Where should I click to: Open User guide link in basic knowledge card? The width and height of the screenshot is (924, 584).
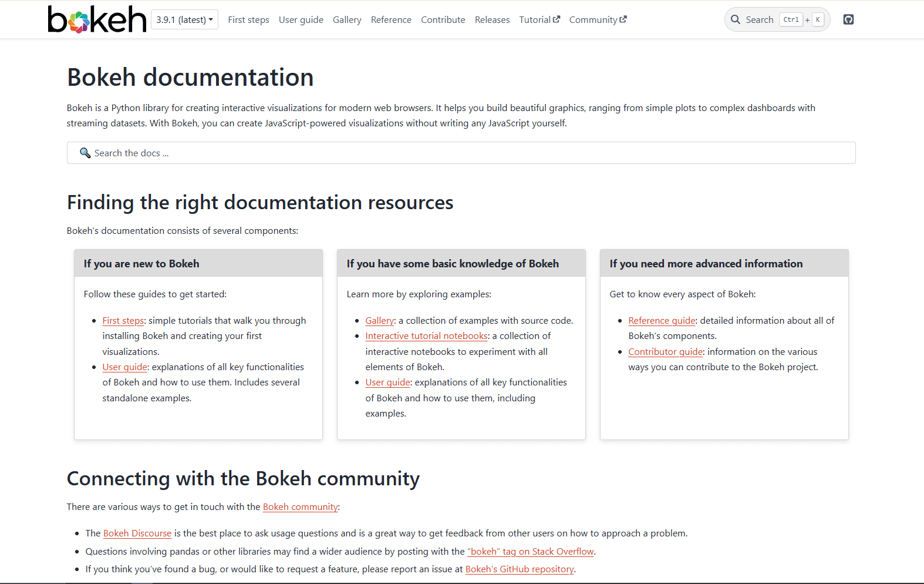388,382
